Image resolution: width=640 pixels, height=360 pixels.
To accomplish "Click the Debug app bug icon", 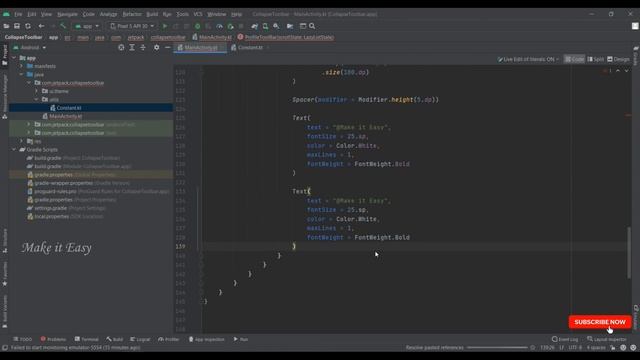I will point(198,26).
